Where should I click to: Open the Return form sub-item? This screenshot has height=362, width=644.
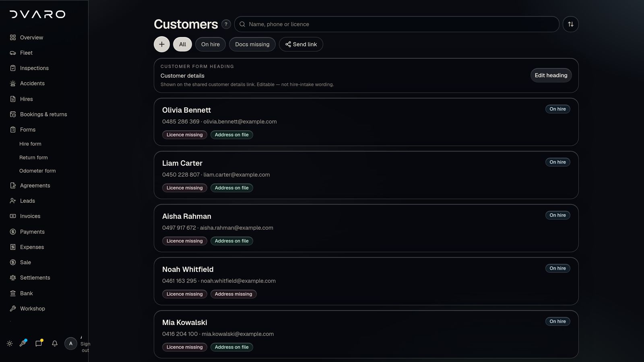[x=33, y=157]
